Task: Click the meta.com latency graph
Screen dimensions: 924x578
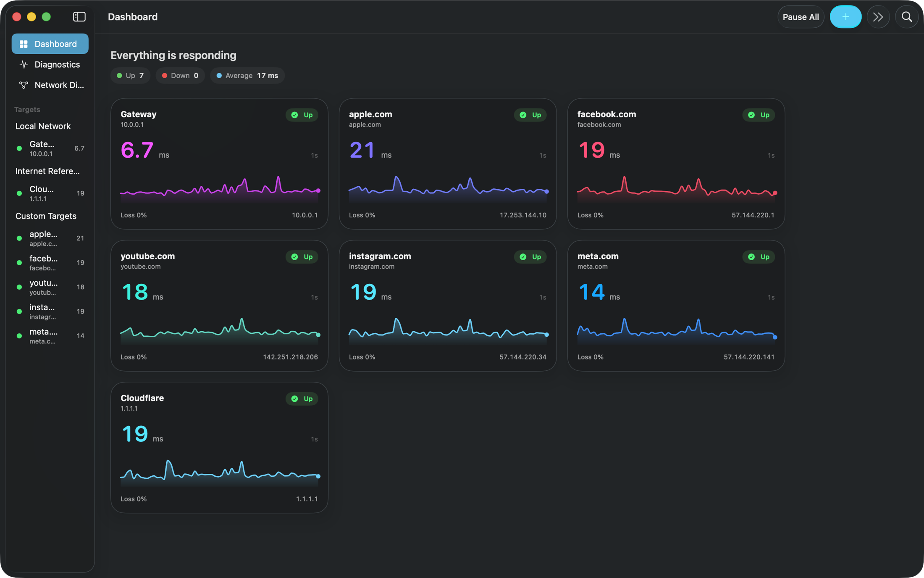Action: pos(677,331)
